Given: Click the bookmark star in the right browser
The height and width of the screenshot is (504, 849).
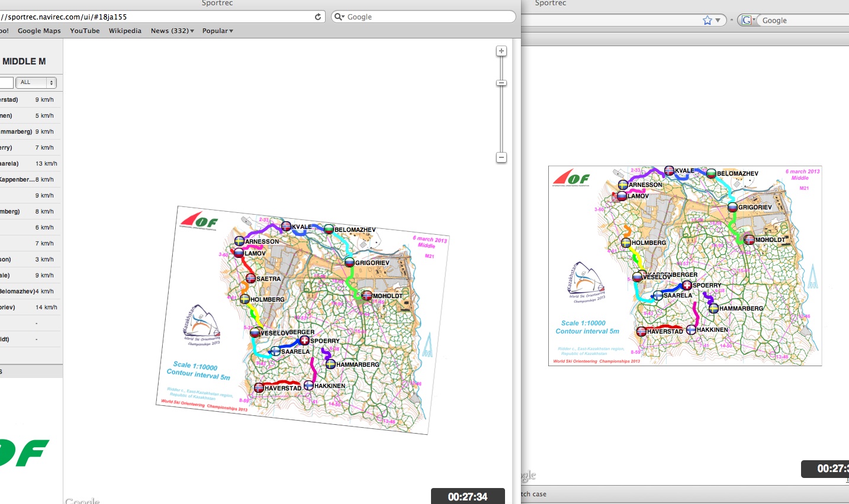Looking at the screenshot, I should pos(707,20).
